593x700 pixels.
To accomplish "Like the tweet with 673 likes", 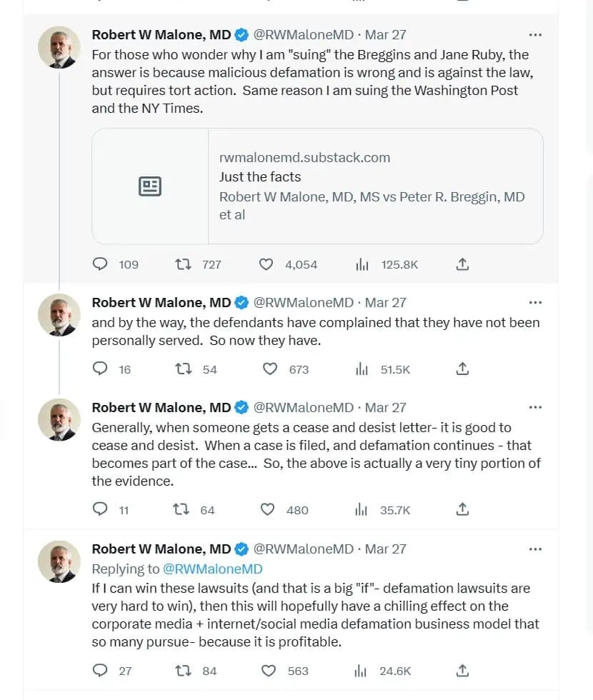I will point(270,369).
